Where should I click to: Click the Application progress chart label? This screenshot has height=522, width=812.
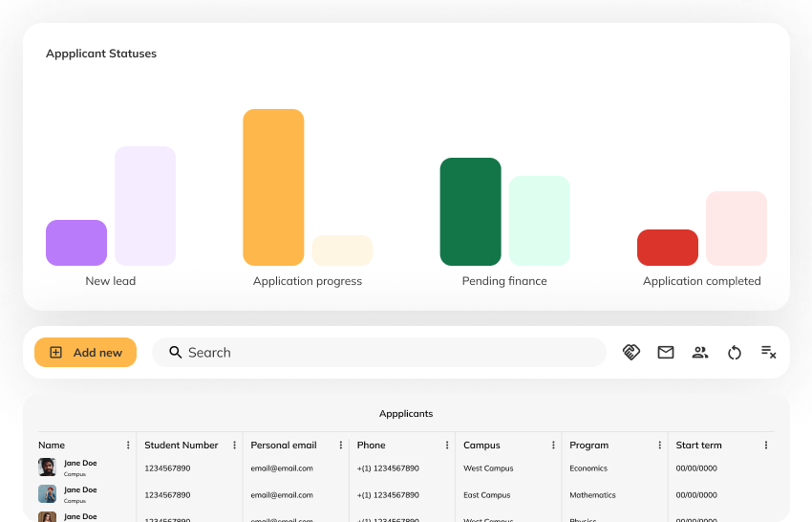click(x=308, y=281)
